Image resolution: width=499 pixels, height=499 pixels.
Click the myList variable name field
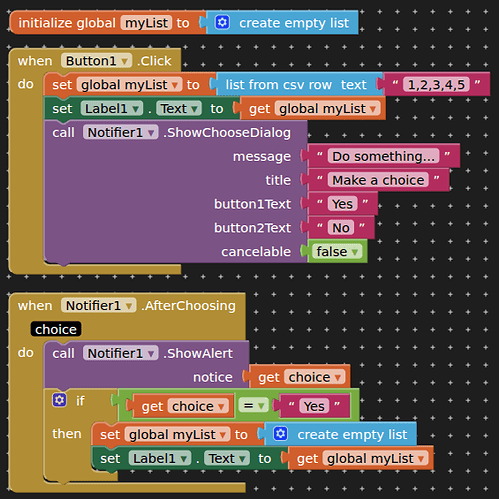(146, 23)
